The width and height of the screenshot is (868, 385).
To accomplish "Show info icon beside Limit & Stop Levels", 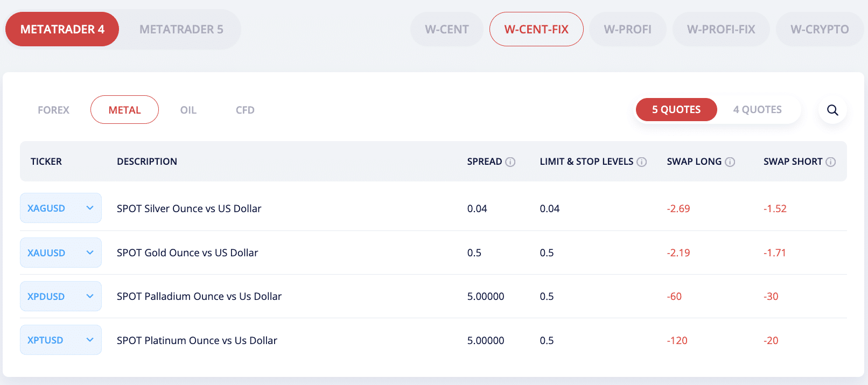I will [x=642, y=162].
